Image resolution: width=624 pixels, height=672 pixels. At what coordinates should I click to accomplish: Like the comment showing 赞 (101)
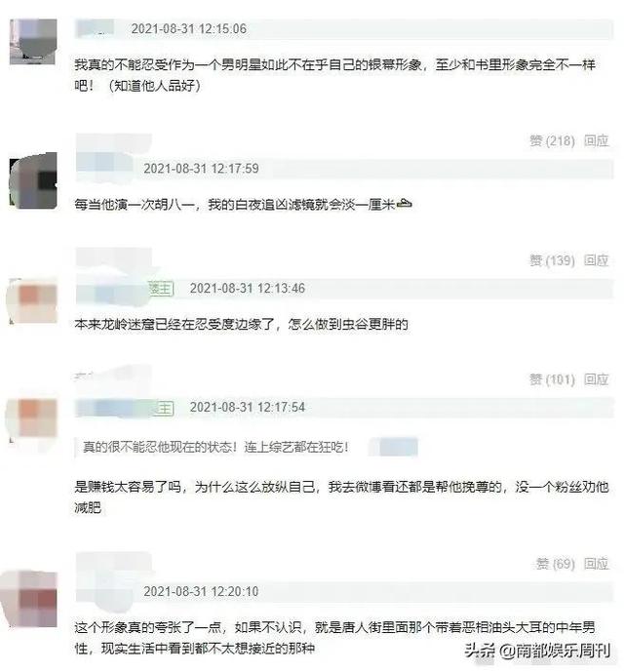click(552, 379)
